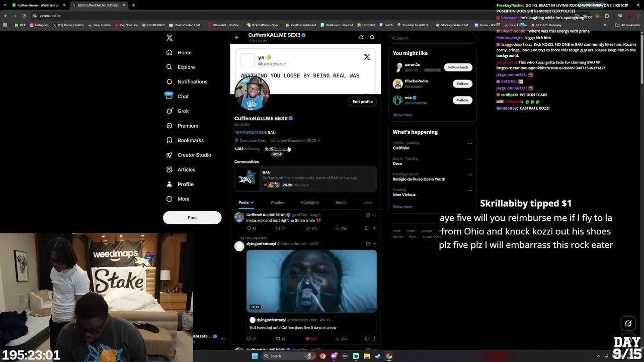Open File Explorer from the taskbar
The image size is (644, 362).
pos(367,356)
